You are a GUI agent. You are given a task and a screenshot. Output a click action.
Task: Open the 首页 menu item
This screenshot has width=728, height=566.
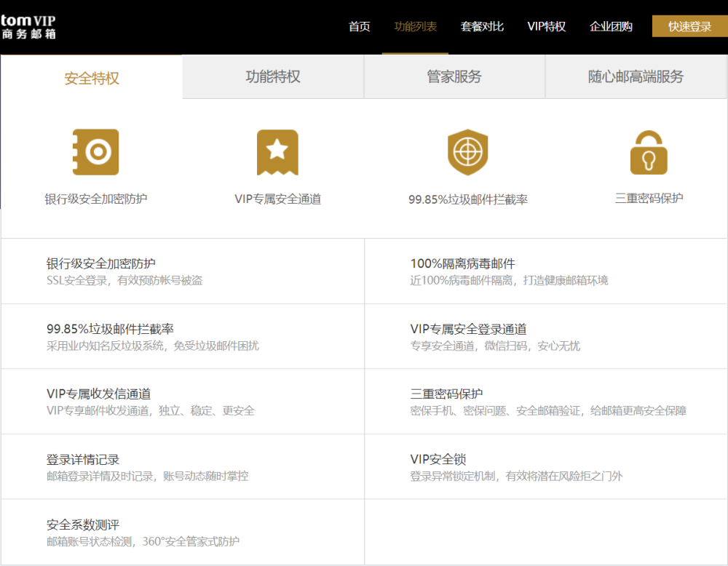358,25
